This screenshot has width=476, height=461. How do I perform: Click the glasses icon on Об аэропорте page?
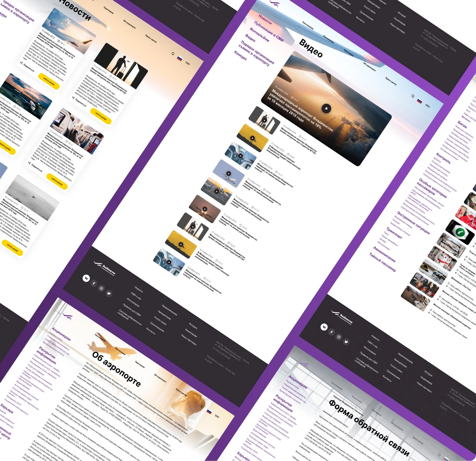[217, 416]
